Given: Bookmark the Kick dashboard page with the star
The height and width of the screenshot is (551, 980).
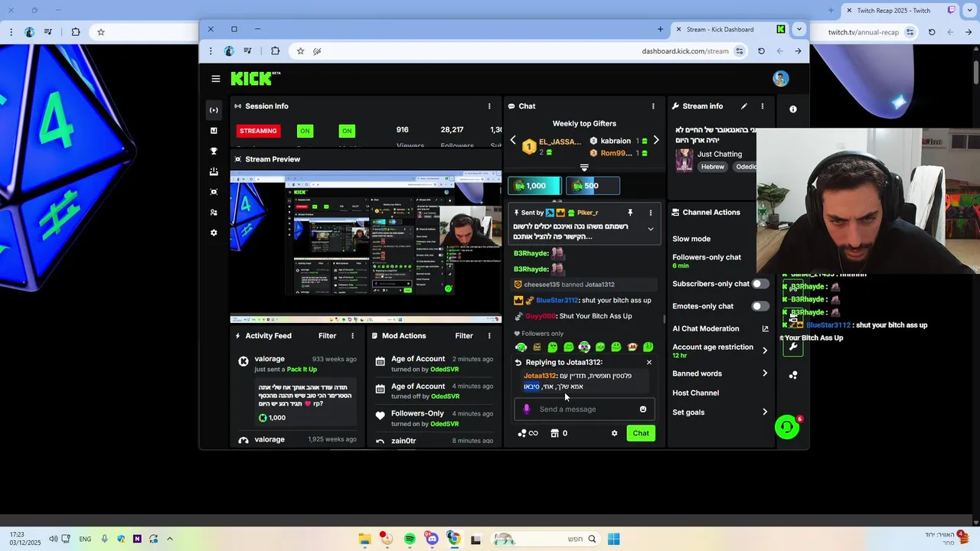Looking at the screenshot, I should click(x=300, y=51).
